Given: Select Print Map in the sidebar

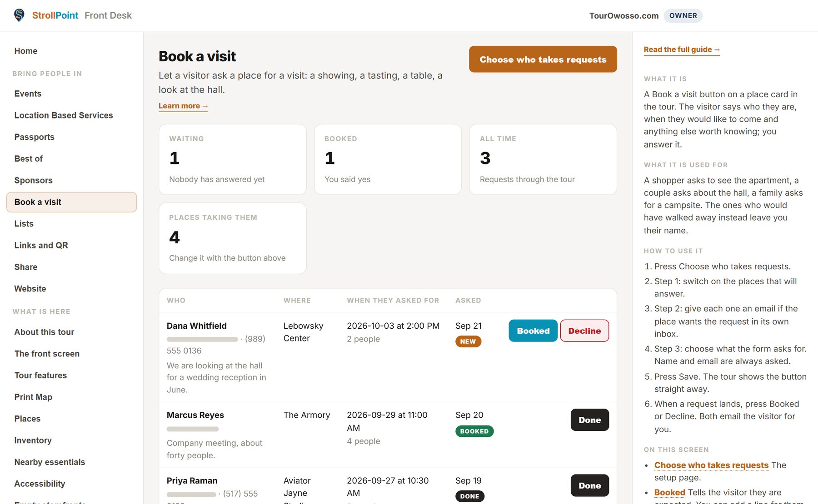Looking at the screenshot, I should [x=33, y=397].
